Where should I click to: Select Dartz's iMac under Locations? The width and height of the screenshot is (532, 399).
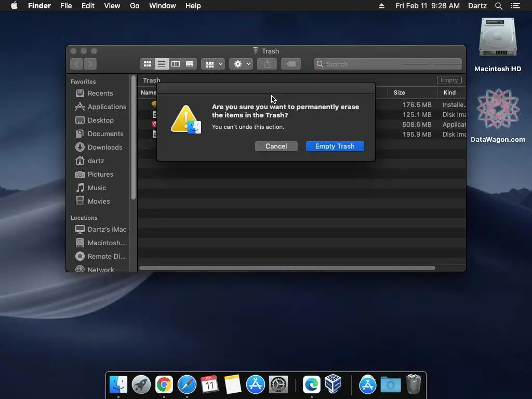pos(101,229)
